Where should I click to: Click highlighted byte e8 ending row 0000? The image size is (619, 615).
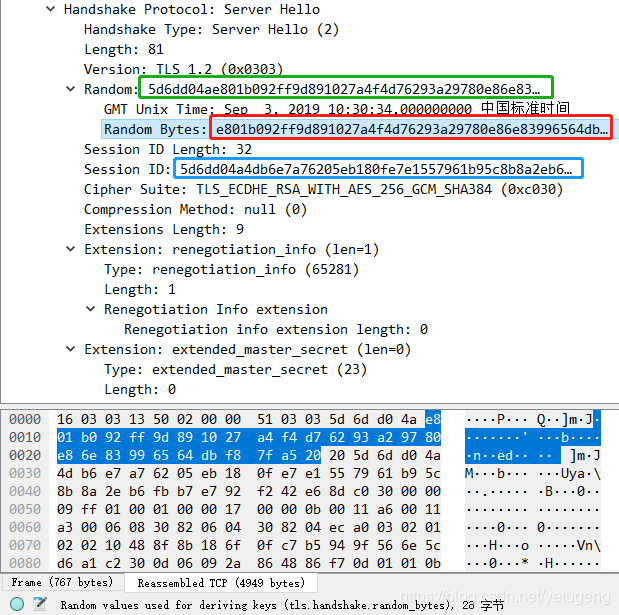point(433,419)
